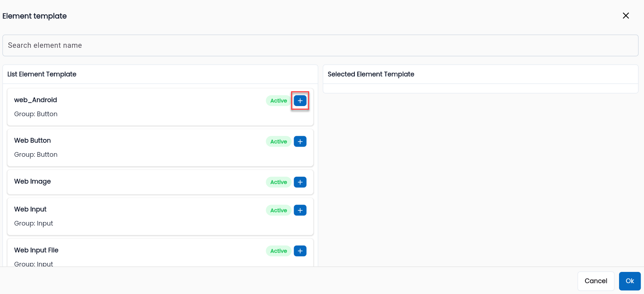Select the Active badge on Web Input
The height and width of the screenshot is (294, 644).
tap(278, 210)
